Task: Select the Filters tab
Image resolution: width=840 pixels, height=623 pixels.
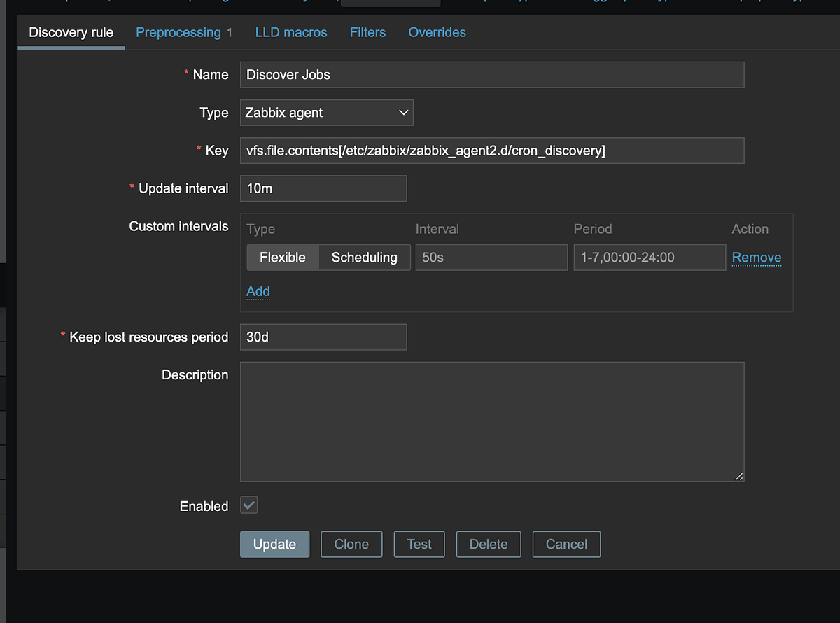Action: (x=367, y=32)
